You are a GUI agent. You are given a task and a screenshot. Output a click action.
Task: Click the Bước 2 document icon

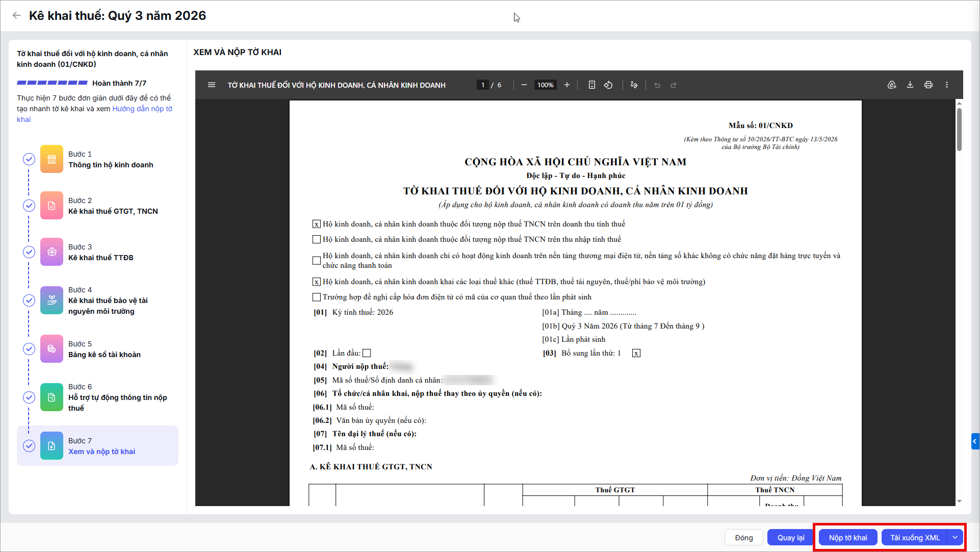click(51, 206)
